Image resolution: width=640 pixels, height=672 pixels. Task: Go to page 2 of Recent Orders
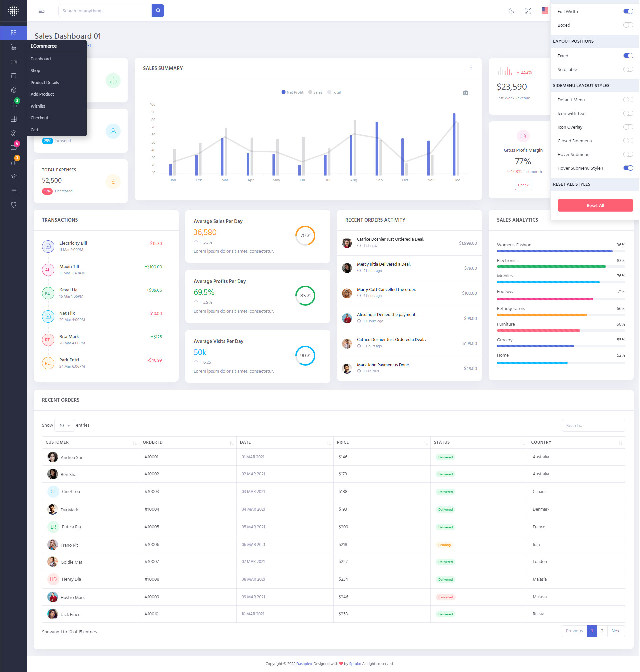click(602, 631)
